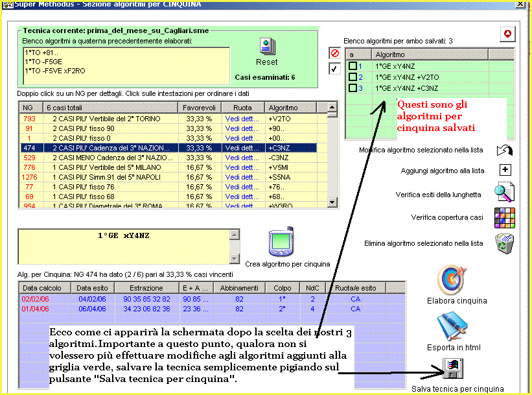Click Data calcolo column header
The image size is (532, 395).
pos(45,288)
